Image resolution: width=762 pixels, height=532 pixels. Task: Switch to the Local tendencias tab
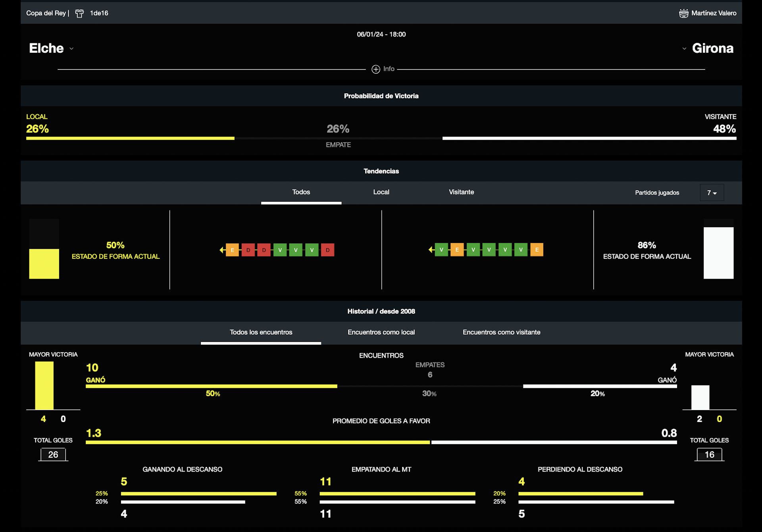pos(381,193)
